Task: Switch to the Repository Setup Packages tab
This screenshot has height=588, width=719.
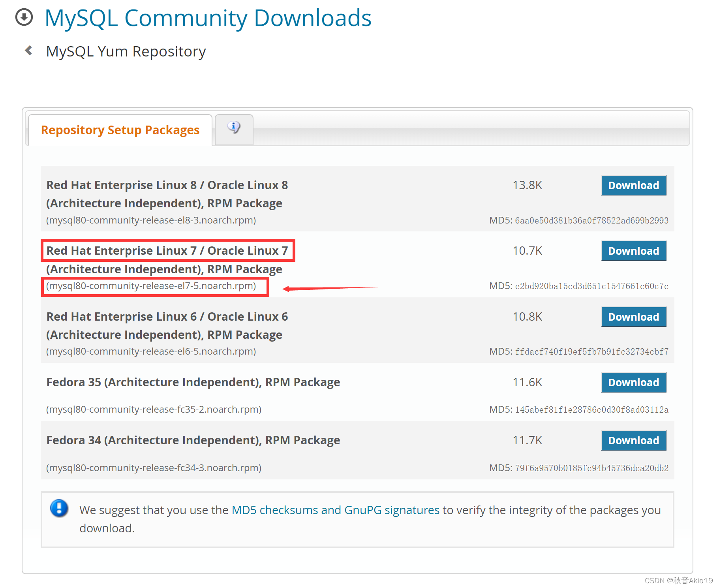Action: tap(120, 130)
